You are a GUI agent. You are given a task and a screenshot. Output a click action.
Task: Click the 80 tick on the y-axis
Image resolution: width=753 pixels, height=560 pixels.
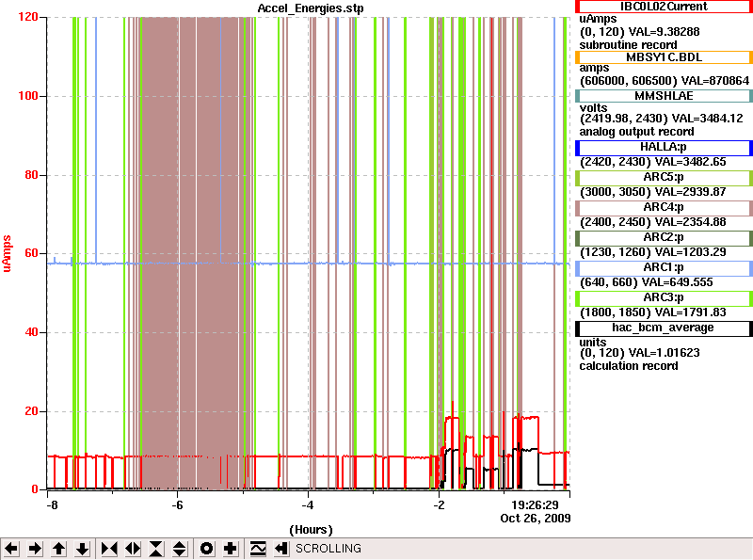31,175
